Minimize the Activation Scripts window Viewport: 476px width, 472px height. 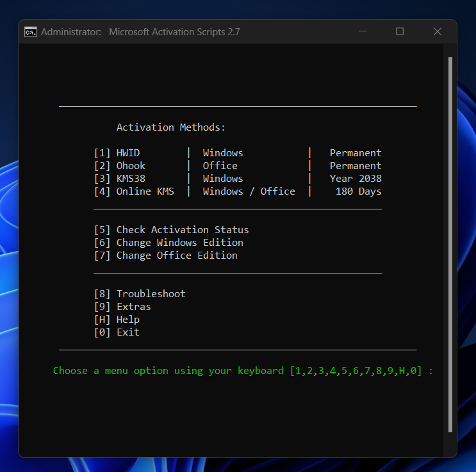pyautogui.click(x=362, y=31)
